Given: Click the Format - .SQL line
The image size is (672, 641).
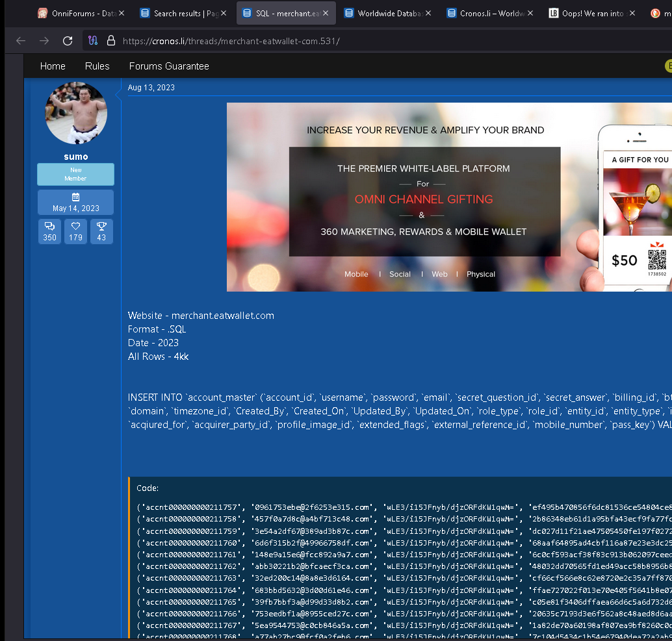Looking at the screenshot, I should click(157, 329).
